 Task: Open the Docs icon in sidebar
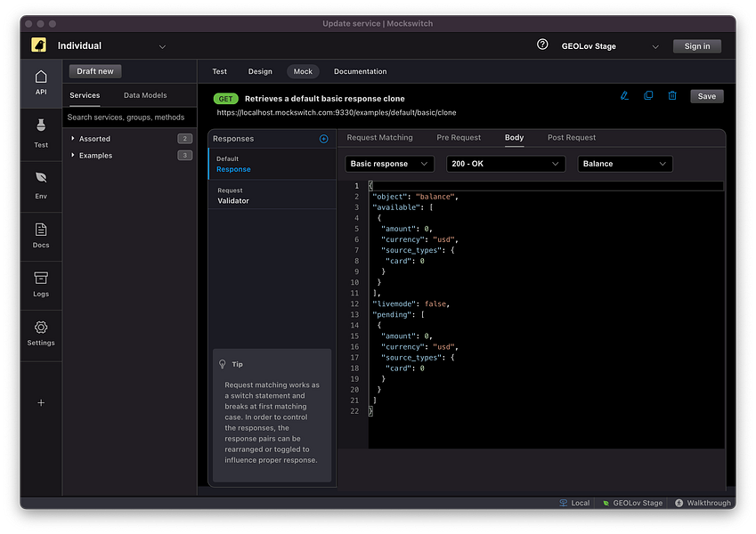41,236
